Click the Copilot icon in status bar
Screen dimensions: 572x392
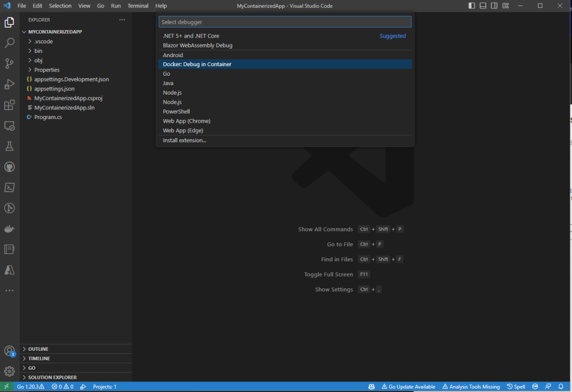(371, 387)
